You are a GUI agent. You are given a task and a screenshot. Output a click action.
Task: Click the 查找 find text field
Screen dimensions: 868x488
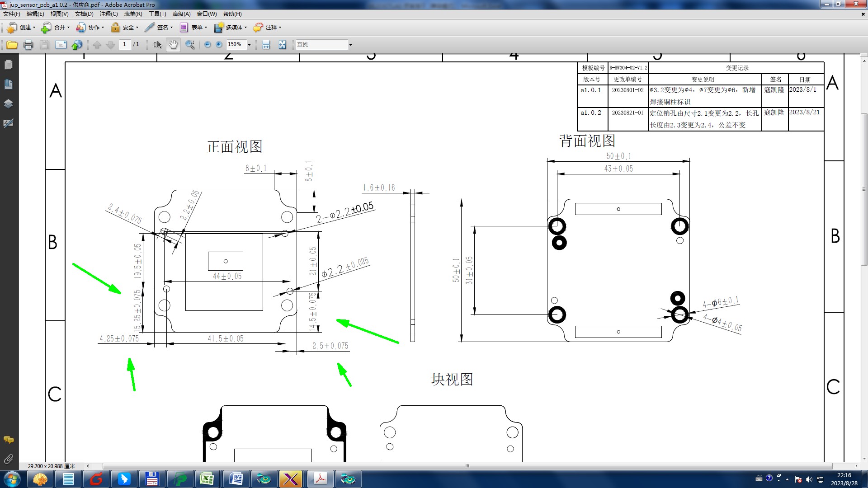[321, 45]
